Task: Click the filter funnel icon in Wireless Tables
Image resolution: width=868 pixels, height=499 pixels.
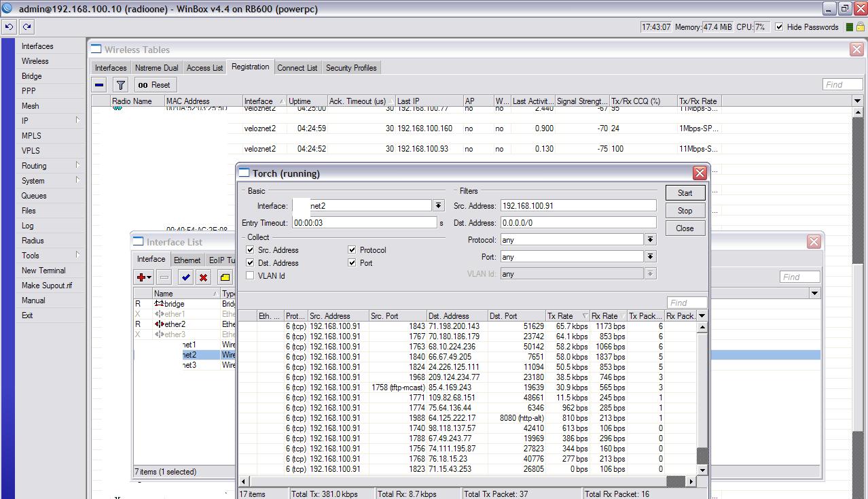Action: (120, 85)
